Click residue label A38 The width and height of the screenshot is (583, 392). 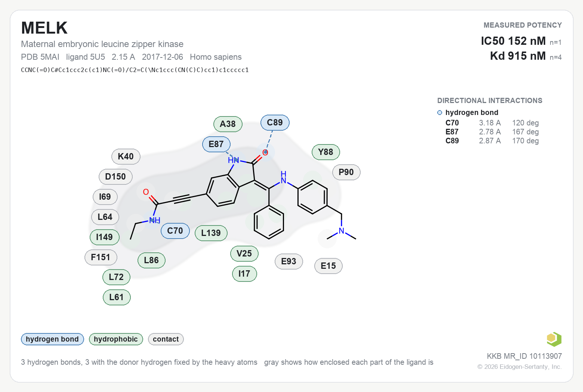(228, 124)
